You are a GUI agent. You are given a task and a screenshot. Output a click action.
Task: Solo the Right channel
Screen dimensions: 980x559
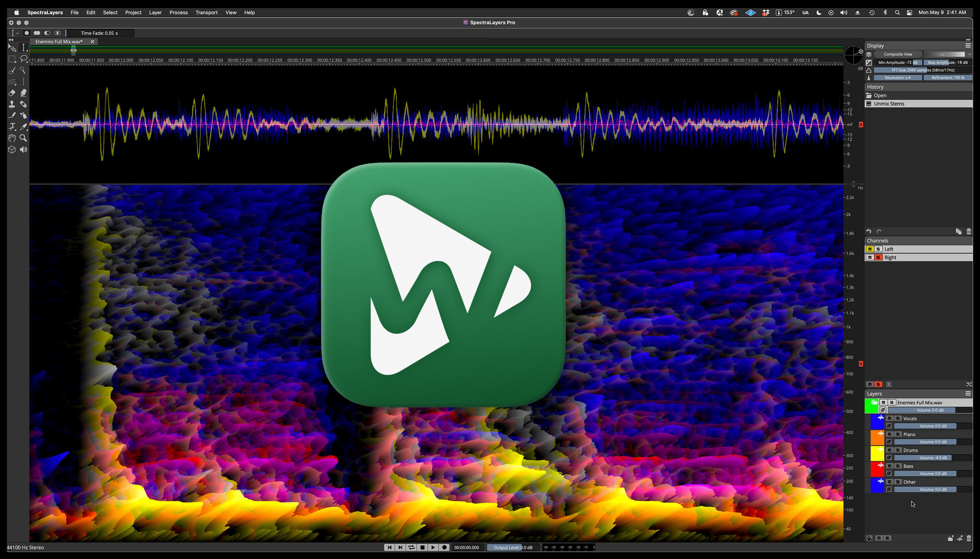[x=879, y=257]
